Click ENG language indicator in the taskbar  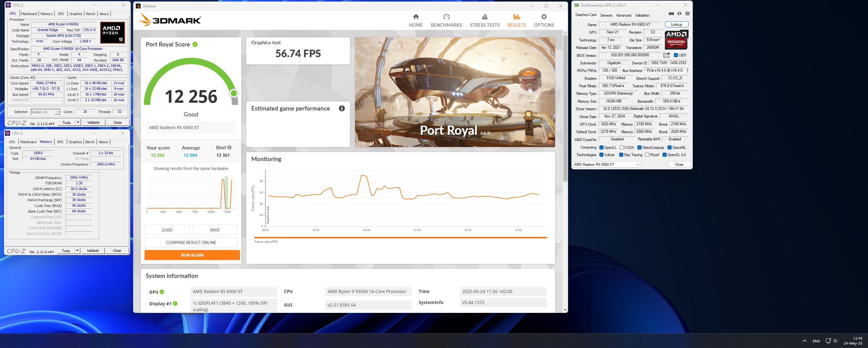pos(816,341)
